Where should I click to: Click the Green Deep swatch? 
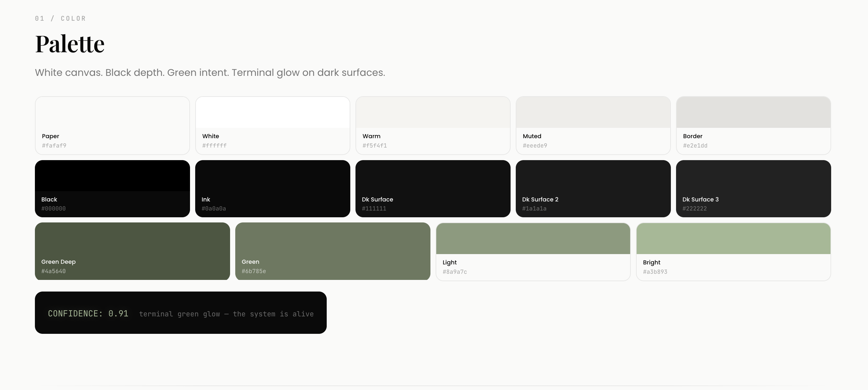[x=132, y=251]
